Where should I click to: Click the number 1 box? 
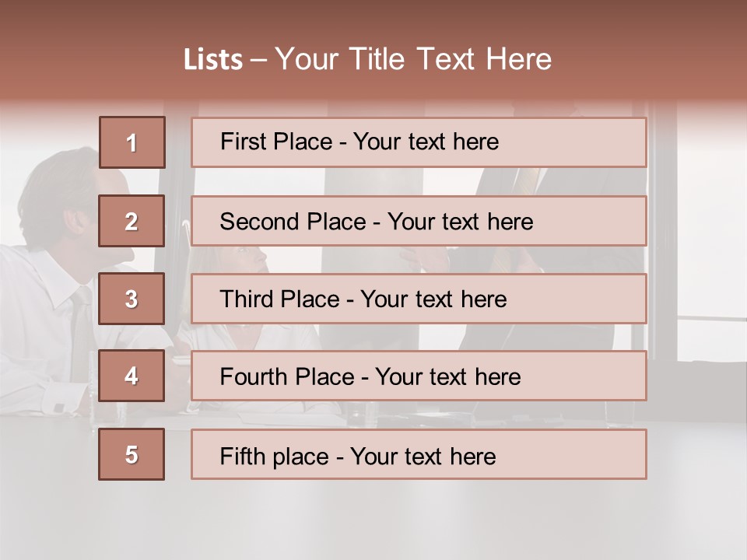coord(132,142)
